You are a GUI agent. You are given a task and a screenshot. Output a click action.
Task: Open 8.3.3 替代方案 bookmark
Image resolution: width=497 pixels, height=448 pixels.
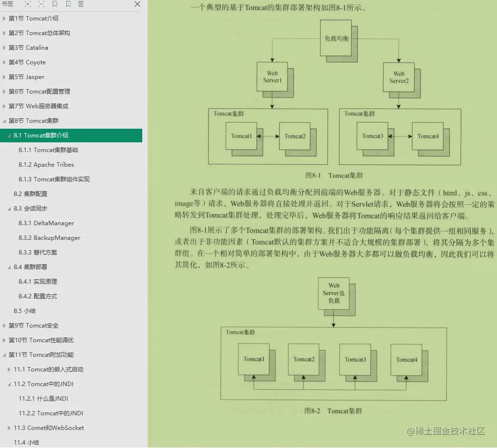point(38,253)
